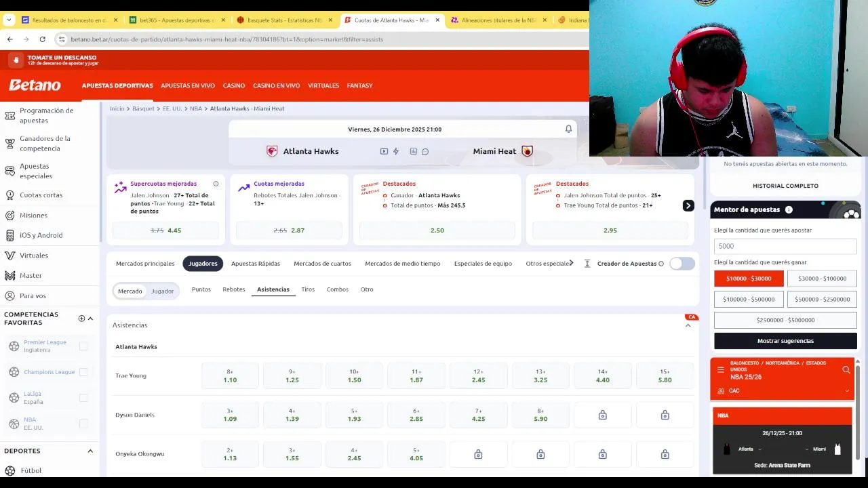Viewport: 868px width, 488px height.
Task: Click the Supercuotas mejoradas info icon
Action: pyautogui.click(x=216, y=184)
